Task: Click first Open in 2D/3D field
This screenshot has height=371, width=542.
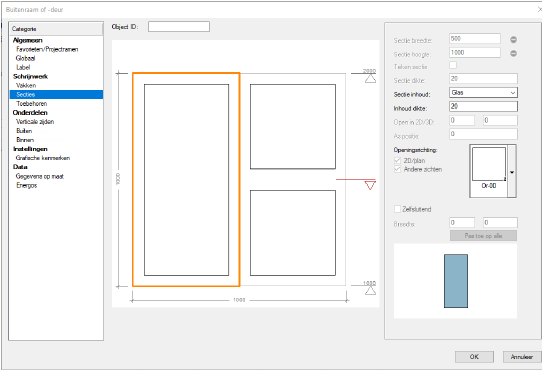Action: [x=462, y=120]
